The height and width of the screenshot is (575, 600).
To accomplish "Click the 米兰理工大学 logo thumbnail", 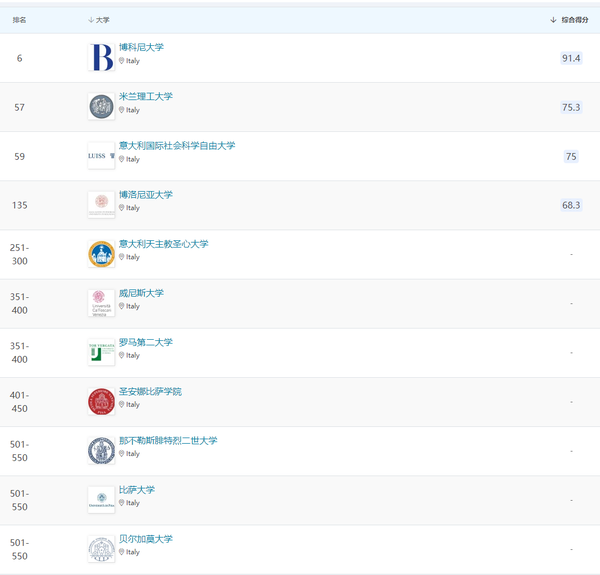I will 101,106.
